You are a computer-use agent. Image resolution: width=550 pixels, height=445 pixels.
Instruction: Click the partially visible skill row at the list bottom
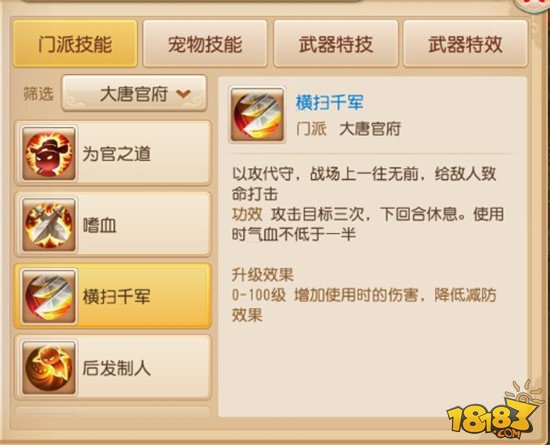pyautogui.click(x=113, y=412)
